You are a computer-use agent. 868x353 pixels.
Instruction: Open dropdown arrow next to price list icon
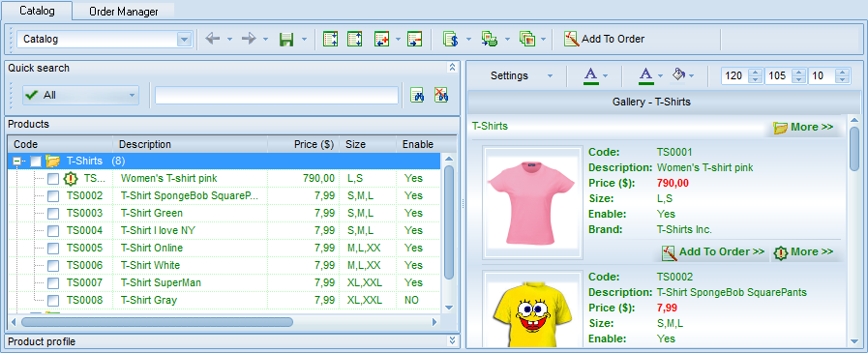(x=468, y=40)
